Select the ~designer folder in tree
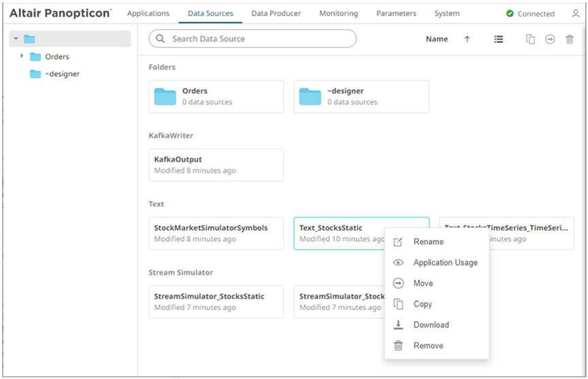 click(62, 74)
